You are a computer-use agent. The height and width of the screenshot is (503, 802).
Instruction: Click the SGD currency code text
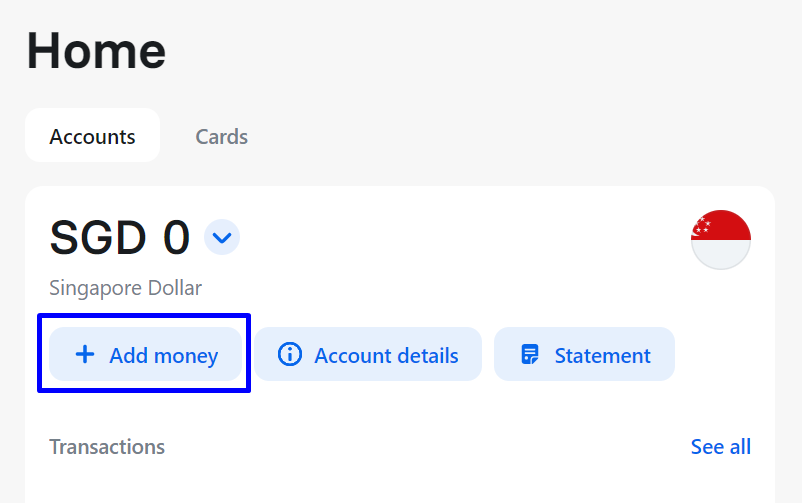[x=98, y=237]
